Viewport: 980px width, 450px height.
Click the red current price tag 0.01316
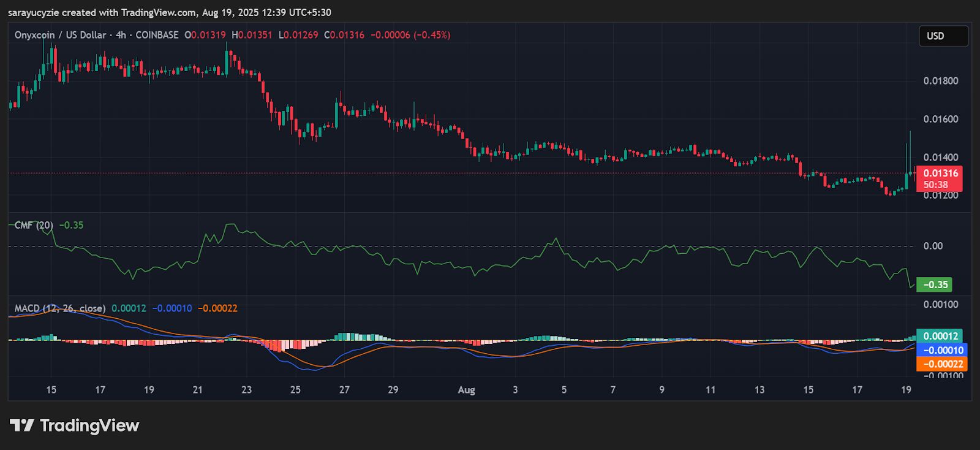939,174
